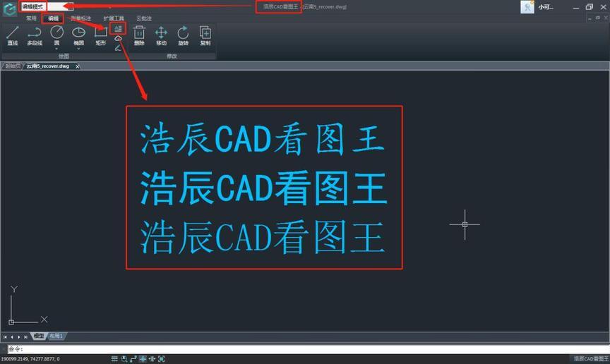Go to previous layout tab arrow
The image size is (610, 364).
pos(12,336)
